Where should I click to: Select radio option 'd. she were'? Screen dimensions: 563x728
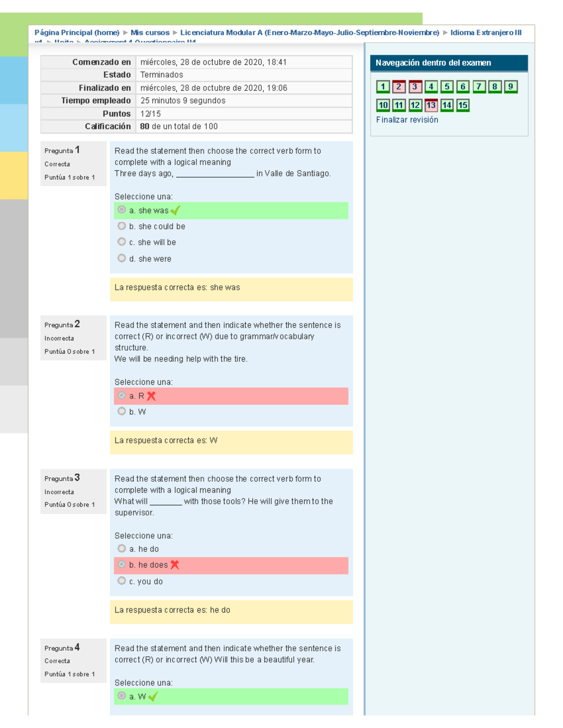pos(122,258)
